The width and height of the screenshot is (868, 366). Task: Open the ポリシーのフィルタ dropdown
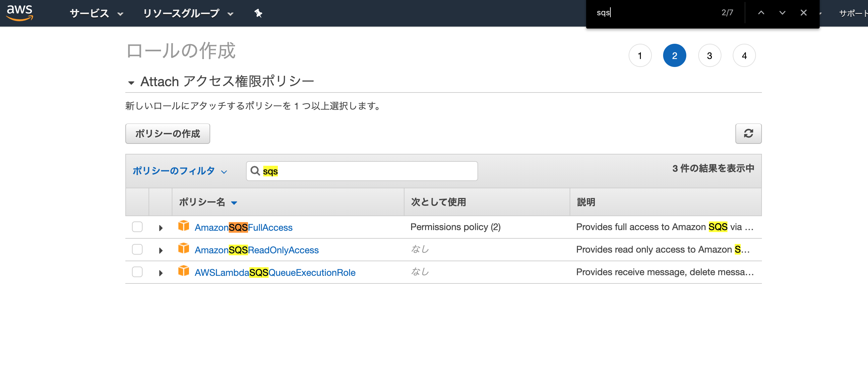(180, 171)
